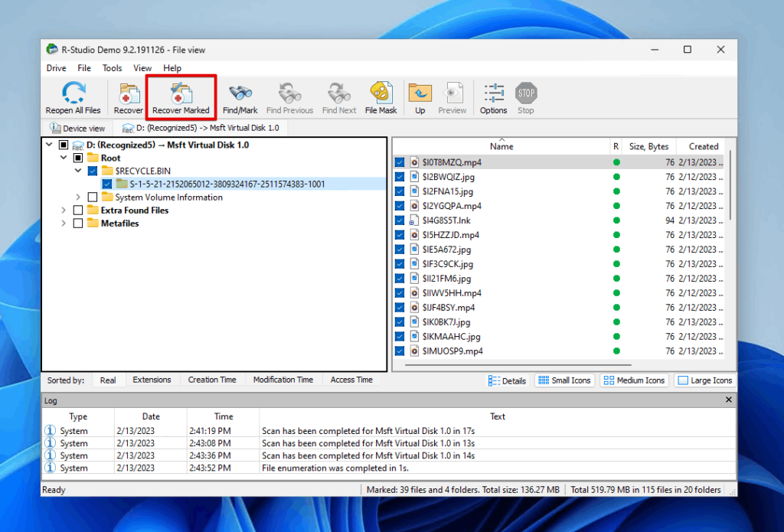Sort files by Extensions
The image size is (784, 532).
pos(152,380)
